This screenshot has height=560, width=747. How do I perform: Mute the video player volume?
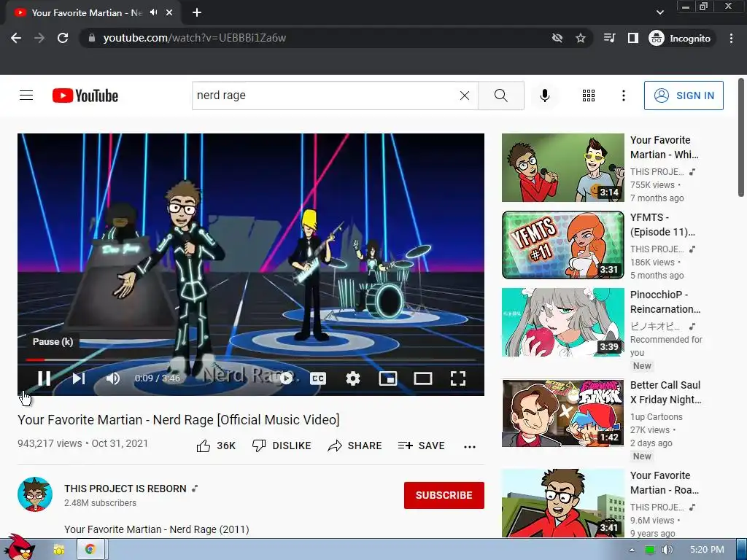[x=113, y=378]
